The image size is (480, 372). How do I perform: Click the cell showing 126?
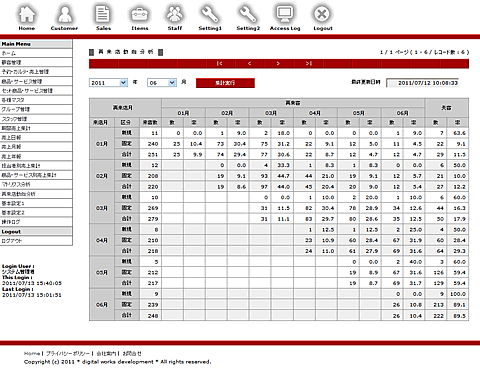coord(436,273)
